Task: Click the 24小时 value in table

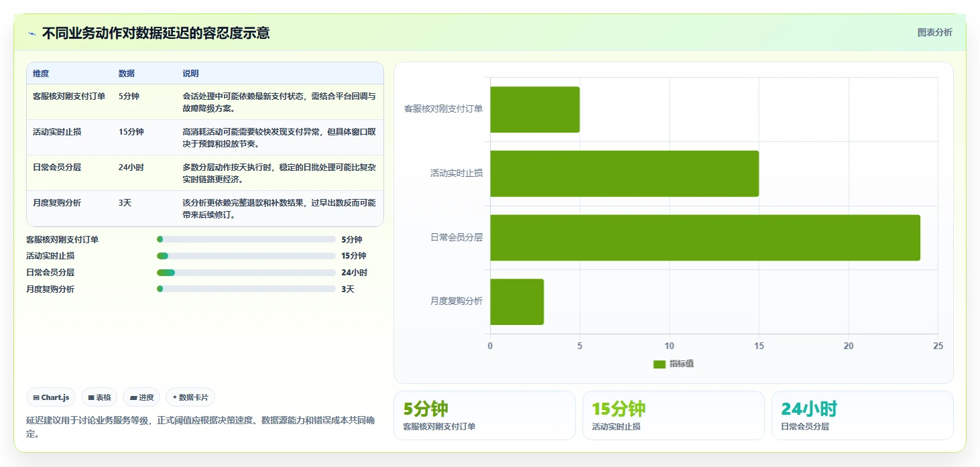Action: tap(131, 168)
